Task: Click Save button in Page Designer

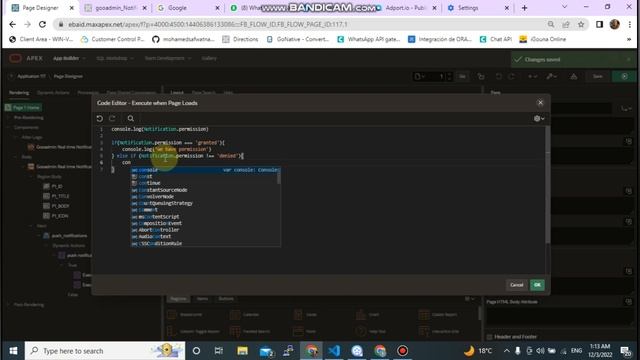Action: (x=598, y=76)
